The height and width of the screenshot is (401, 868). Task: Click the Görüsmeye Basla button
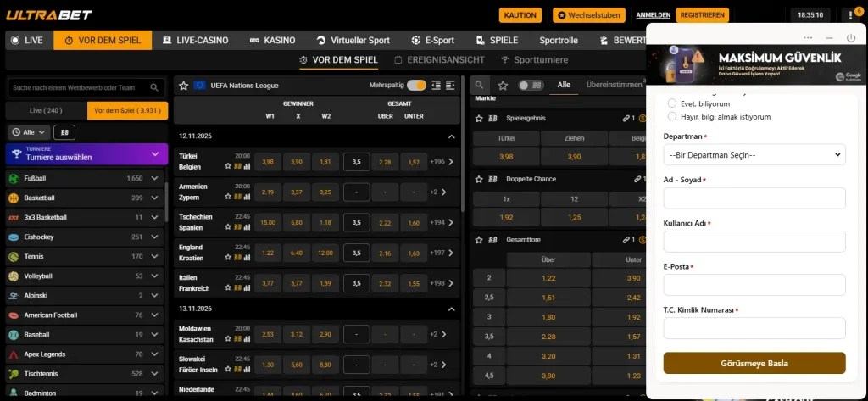[x=754, y=364]
